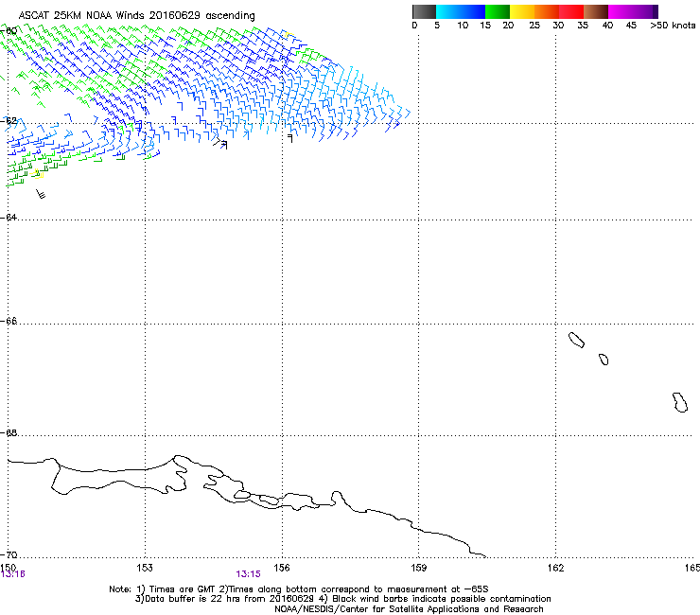
Task: Click the orange 25-30 knots legend segment
Action: (x=547, y=11)
